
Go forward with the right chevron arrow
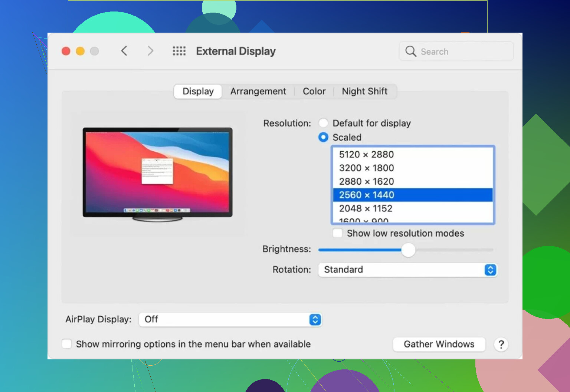[x=150, y=51]
